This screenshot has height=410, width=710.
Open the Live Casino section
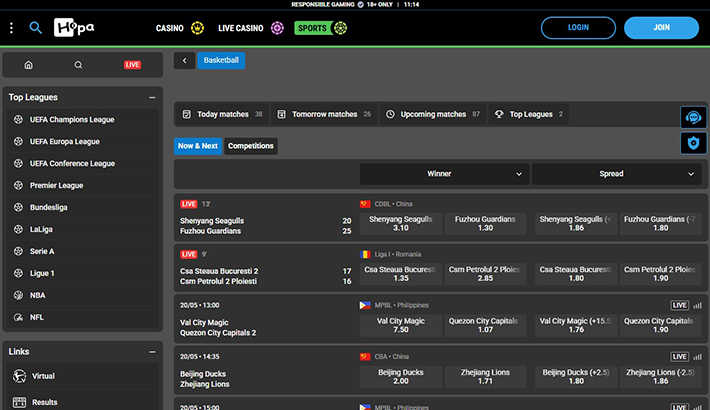coord(250,28)
